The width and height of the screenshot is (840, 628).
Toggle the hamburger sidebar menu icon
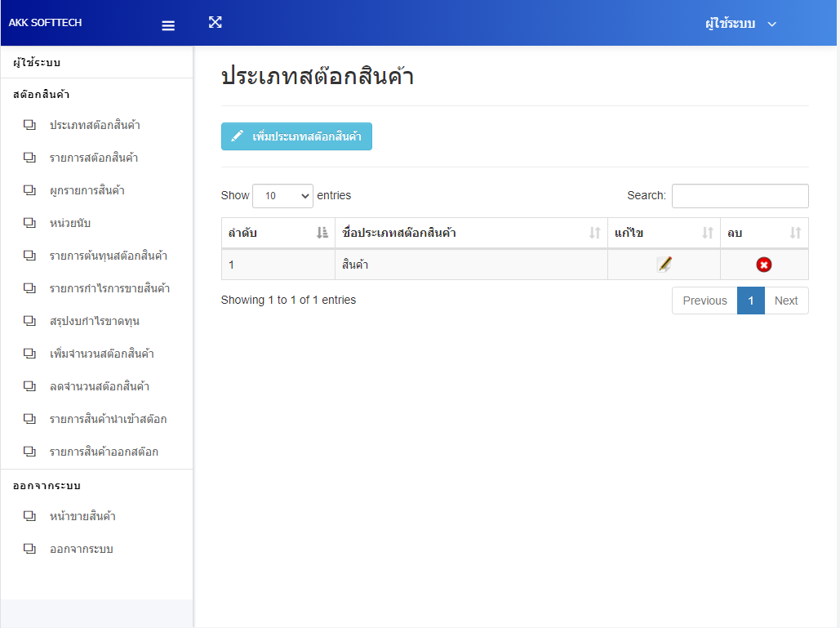point(168,25)
